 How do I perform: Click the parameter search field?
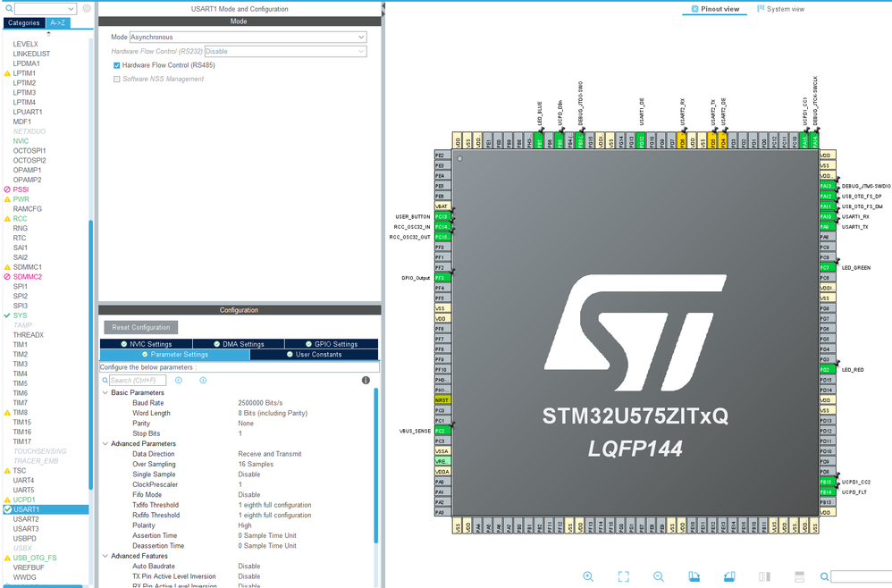[x=137, y=381]
